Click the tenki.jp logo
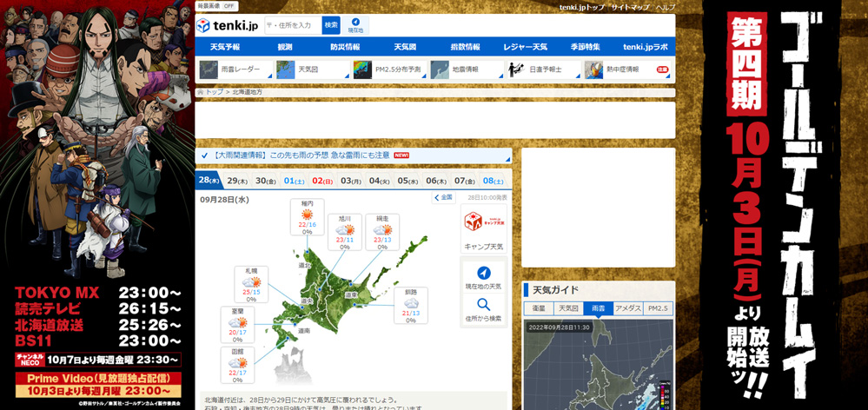 [x=228, y=25]
